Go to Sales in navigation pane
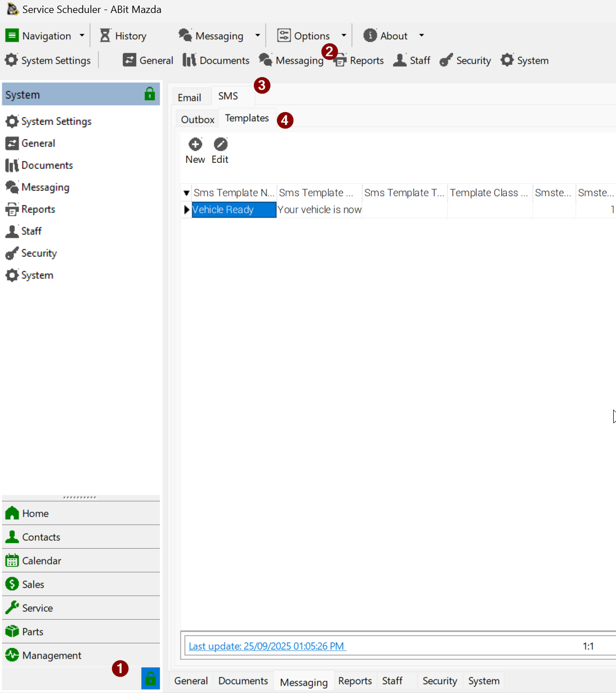This screenshot has width=616, height=693. click(x=33, y=584)
